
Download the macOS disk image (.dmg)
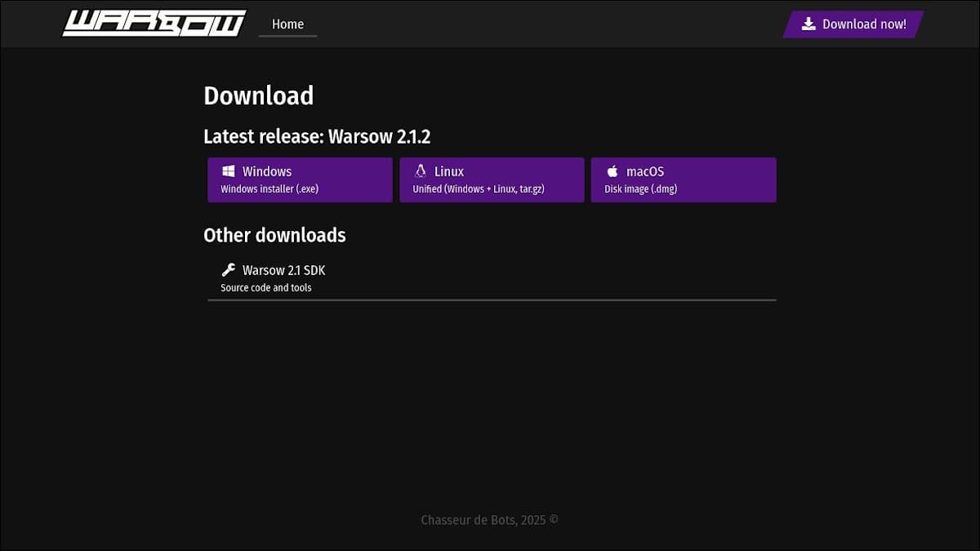point(684,180)
